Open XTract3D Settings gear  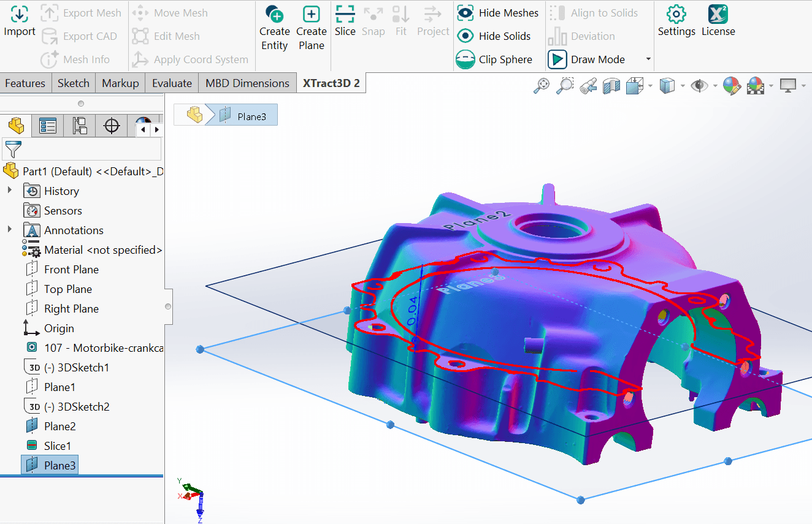point(676,15)
